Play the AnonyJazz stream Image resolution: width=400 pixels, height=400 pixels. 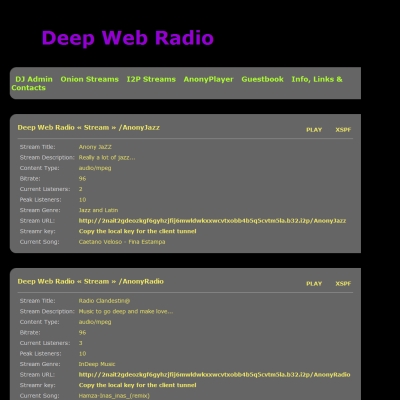pyautogui.click(x=314, y=130)
